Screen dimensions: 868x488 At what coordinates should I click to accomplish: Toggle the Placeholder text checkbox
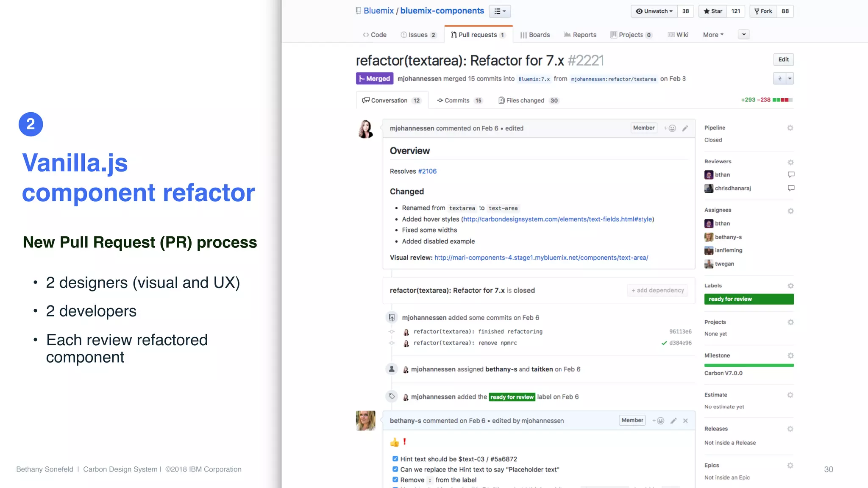(x=395, y=469)
